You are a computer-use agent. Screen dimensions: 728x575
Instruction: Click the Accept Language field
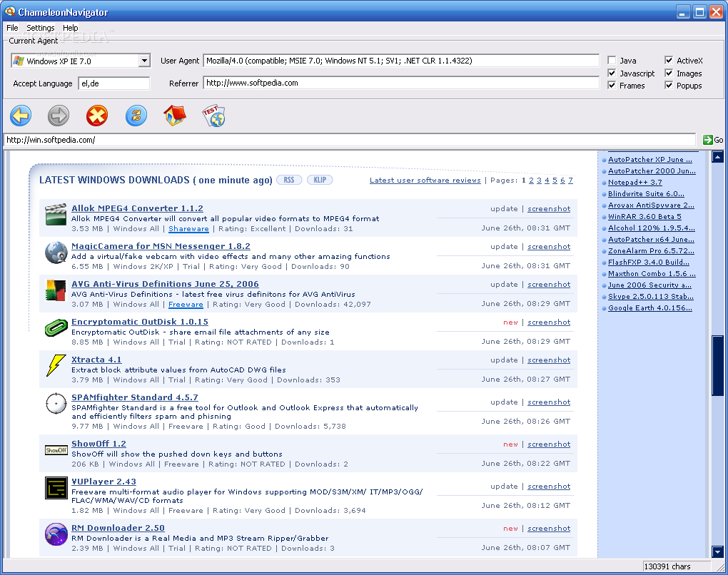pos(114,83)
